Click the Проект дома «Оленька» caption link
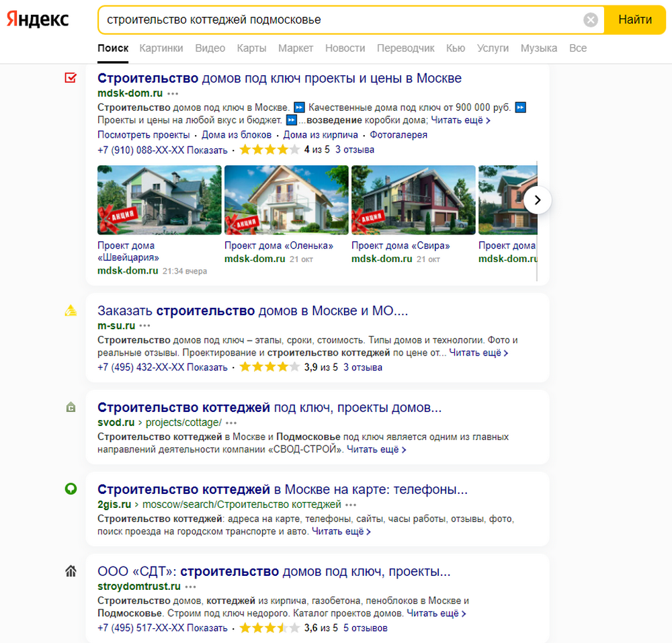 tap(279, 245)
